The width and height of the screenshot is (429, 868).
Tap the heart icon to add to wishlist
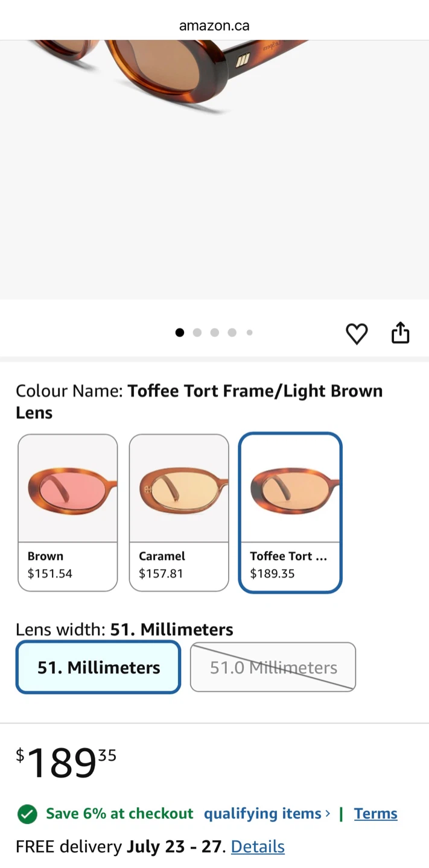[357, 333]
